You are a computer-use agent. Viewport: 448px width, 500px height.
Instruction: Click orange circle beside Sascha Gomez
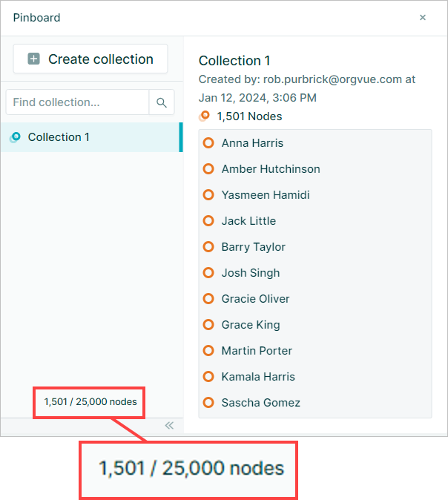(x=208, y=402)
